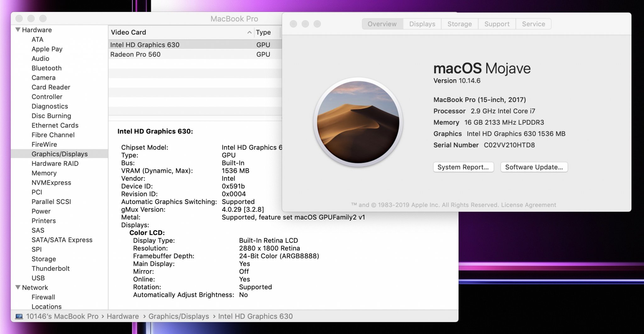Select Graphics/Displays in the sidebar
Image resolution: width=644 pixels, height=334 pixels.
[59, 154]
